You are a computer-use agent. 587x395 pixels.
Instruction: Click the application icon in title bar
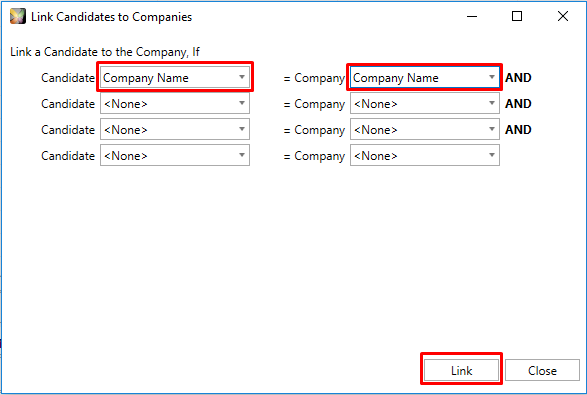pyautogui.click(x=18, y=16)
